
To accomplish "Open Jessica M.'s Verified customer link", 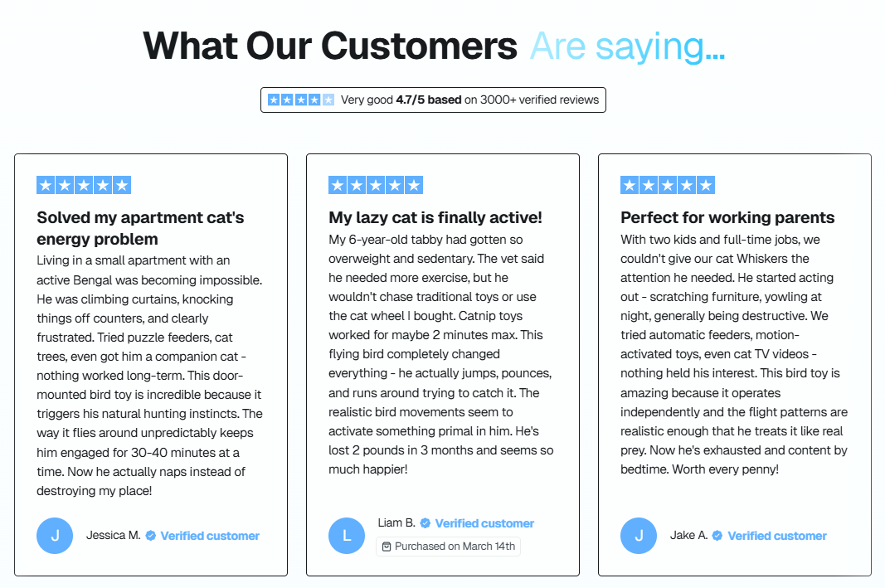I will (x=210, y=536).
